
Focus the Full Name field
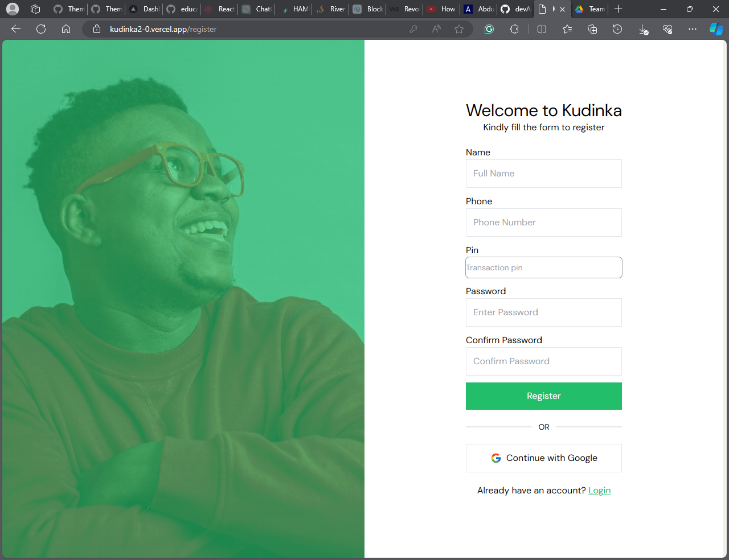click(x=544, y=174)
